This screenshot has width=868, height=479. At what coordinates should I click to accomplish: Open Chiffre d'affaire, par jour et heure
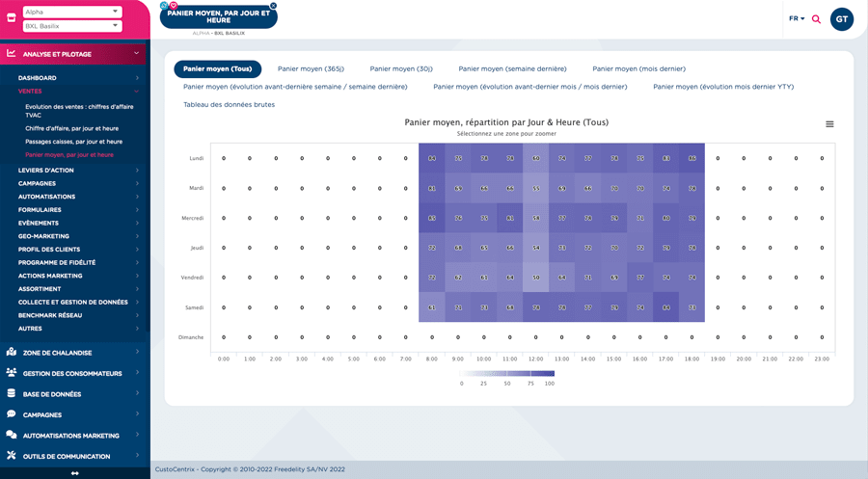coord(72,128)
